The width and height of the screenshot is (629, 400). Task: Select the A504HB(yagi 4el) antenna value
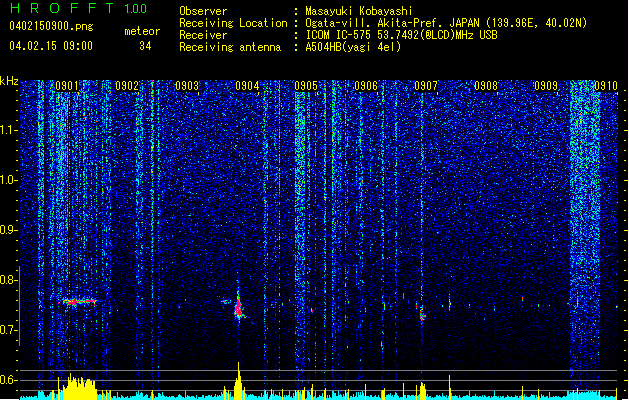click(353, 47)
